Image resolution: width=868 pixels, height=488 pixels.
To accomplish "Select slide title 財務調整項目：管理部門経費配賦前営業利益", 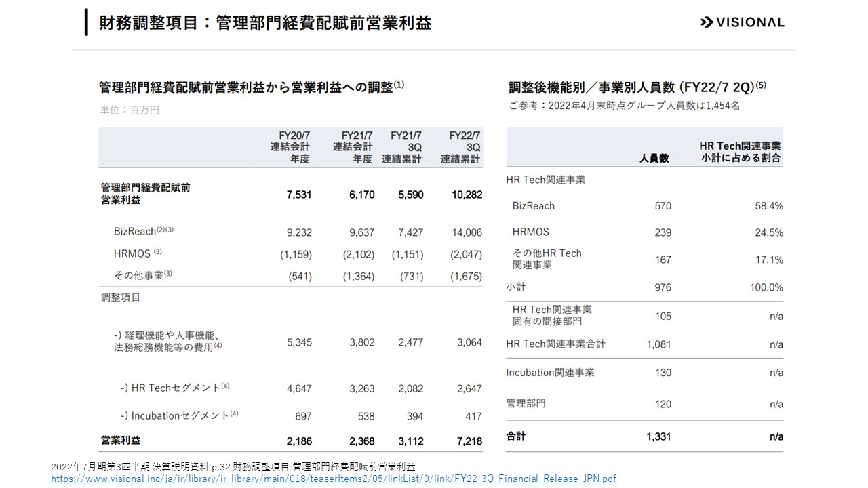I will coord(265,22).
